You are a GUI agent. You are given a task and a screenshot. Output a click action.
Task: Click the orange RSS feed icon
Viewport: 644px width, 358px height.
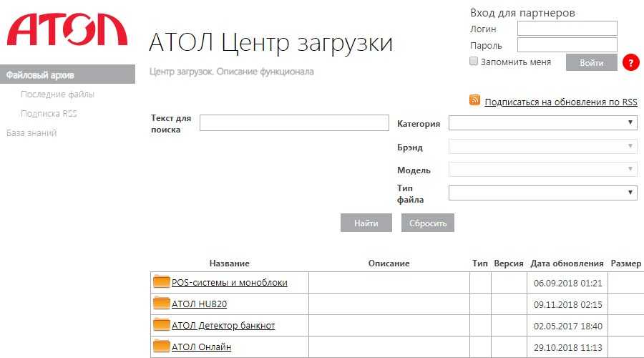tap(474, 100)
